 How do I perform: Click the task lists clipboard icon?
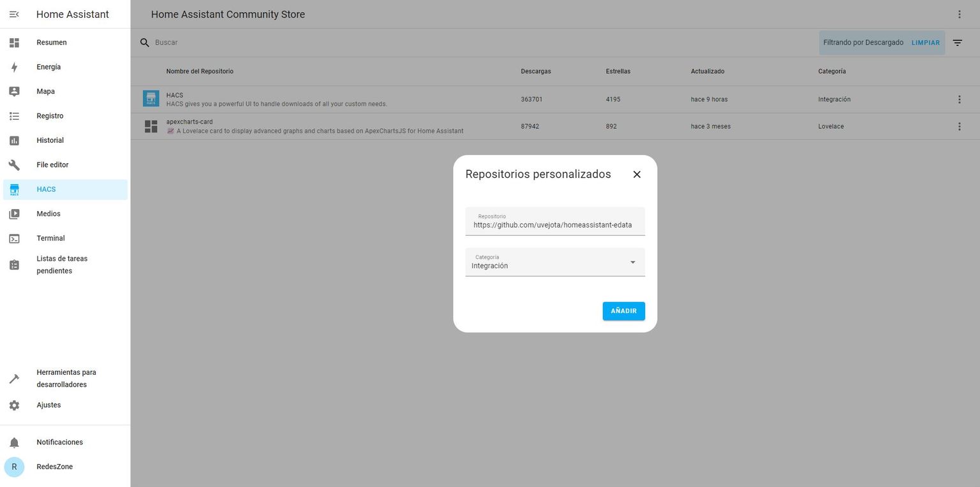14,265
